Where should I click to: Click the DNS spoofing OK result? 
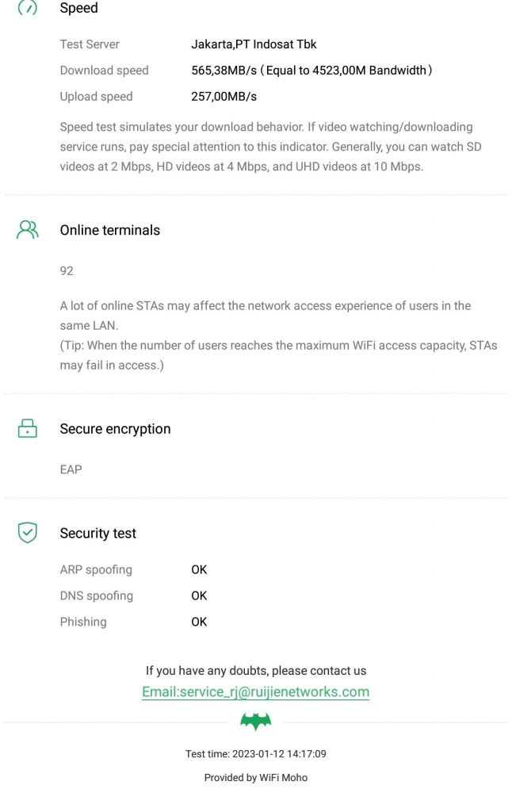199,596
